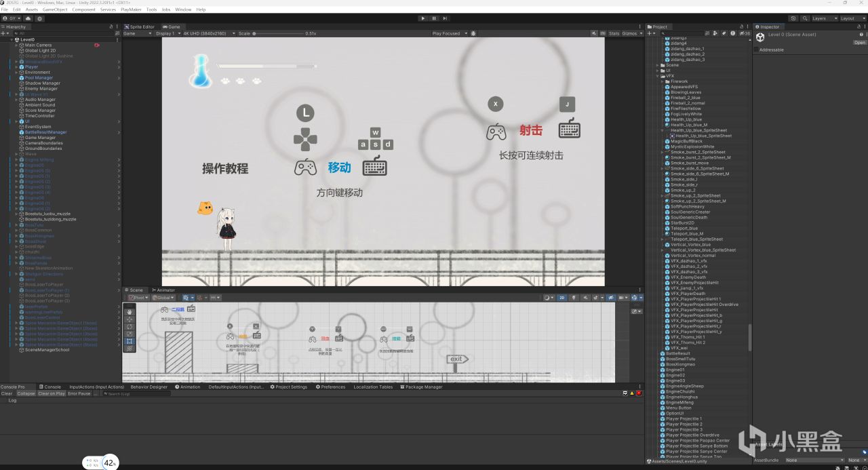Select the Rotate tool in Scene toolbar
Image resolution: width=868 pixels, height=470 pixels.
130,327
